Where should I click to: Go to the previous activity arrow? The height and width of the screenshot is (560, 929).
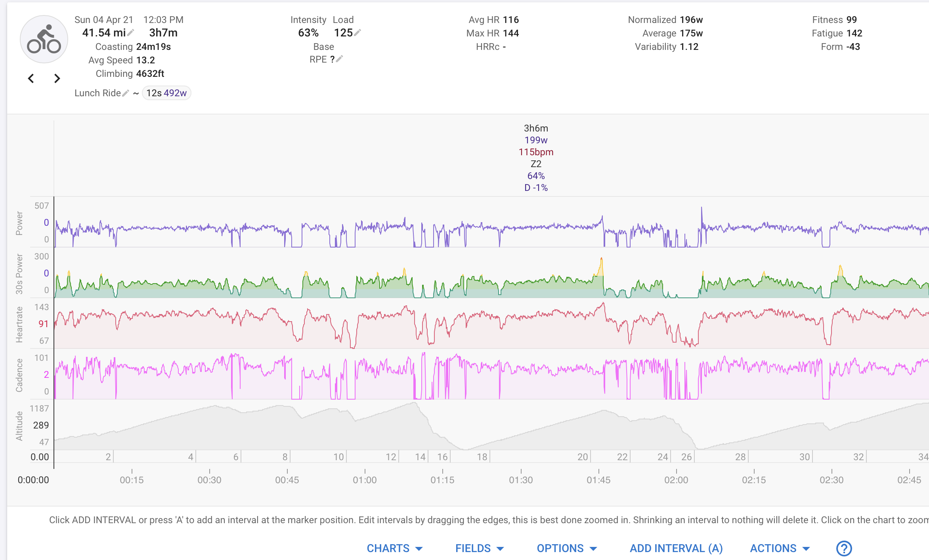[31, 78]
